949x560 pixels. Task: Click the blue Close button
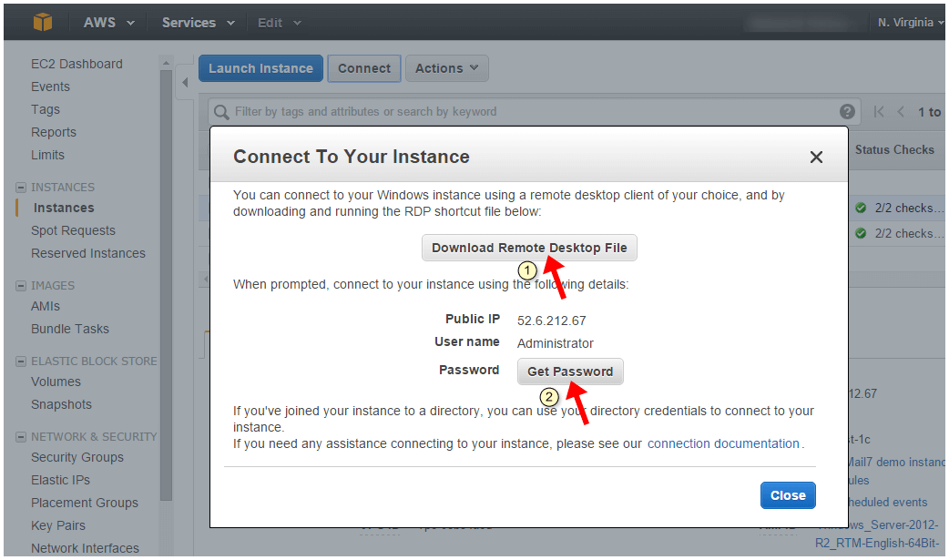pos(788,495)
